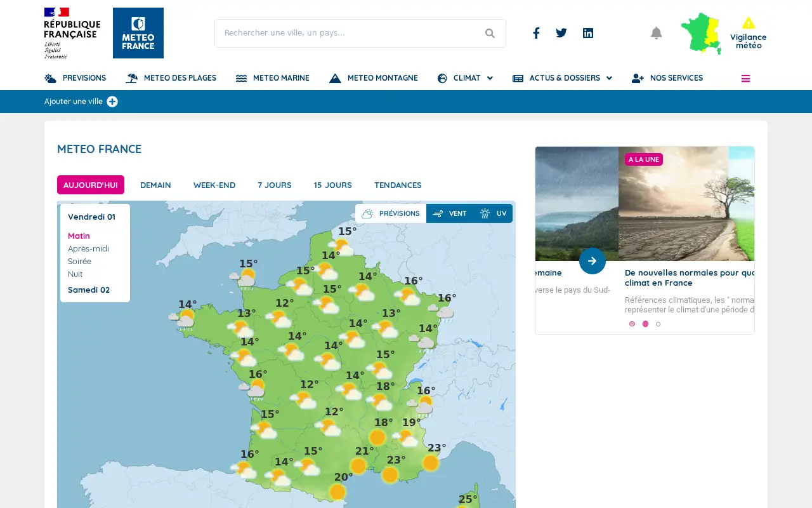Click the search magnifier icon
812x508 pixels.
pos(490,33)
